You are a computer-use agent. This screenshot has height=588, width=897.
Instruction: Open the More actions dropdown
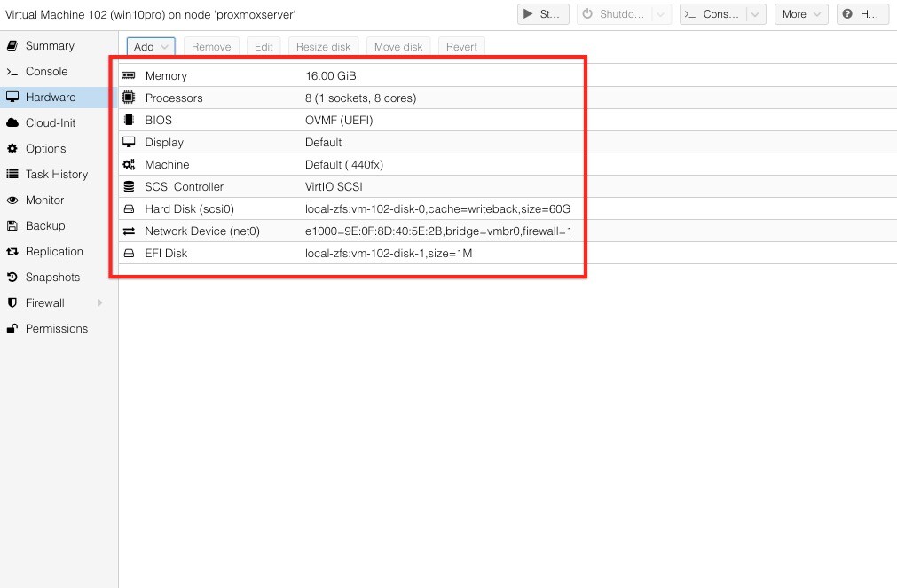tap(801, 14)
